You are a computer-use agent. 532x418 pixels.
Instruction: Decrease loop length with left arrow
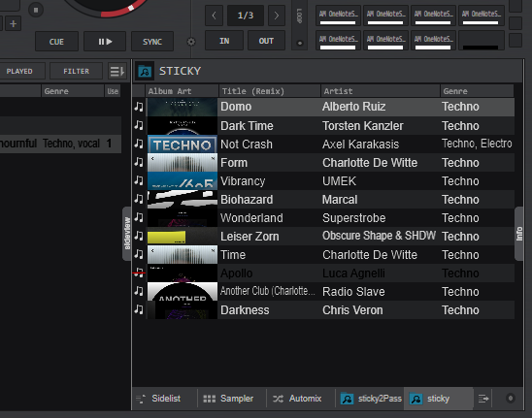(214, 16)
